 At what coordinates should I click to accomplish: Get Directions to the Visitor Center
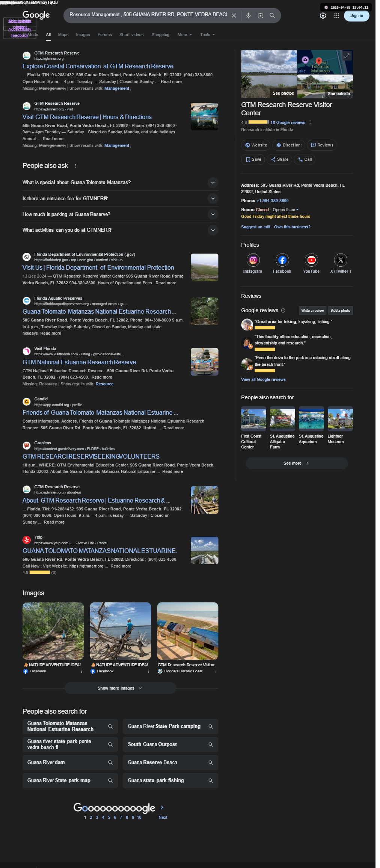pos(289,145)
